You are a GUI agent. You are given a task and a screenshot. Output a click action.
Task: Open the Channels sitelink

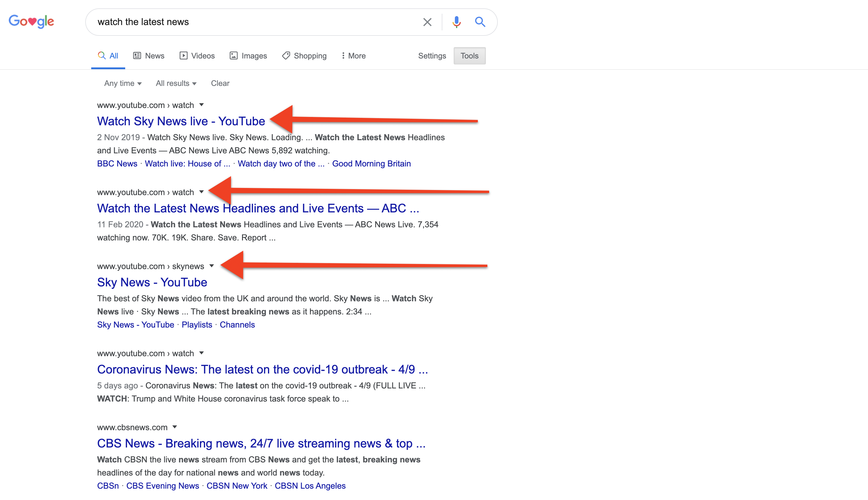(x=237, y=325)
